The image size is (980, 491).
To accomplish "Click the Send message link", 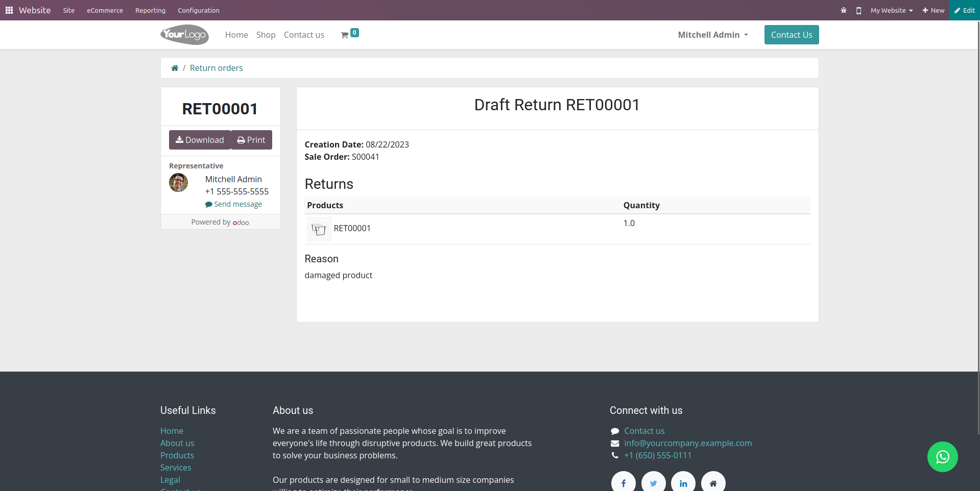I will pos(233,204).
